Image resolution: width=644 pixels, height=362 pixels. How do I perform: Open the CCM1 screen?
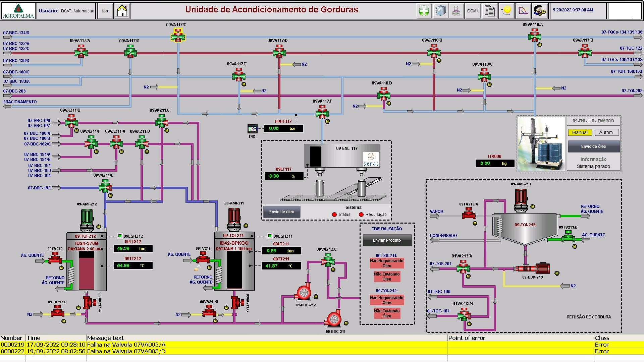(473, 11)
